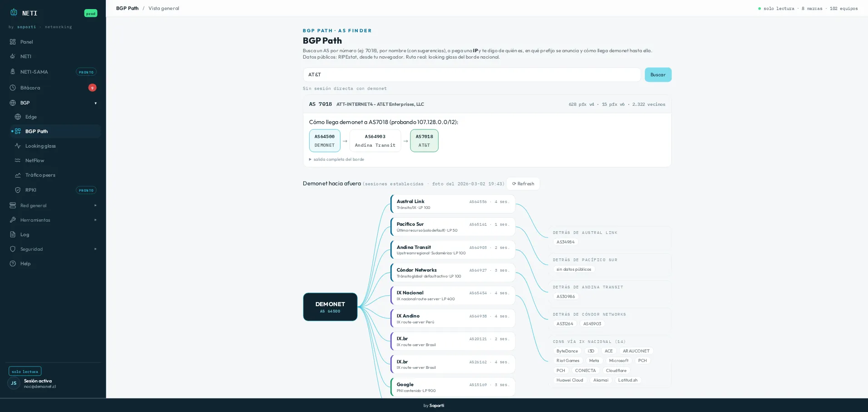Click the prod environment badge
Image resolution: width=868 pixels, height=412 pixels.
(x=91, y=14)
